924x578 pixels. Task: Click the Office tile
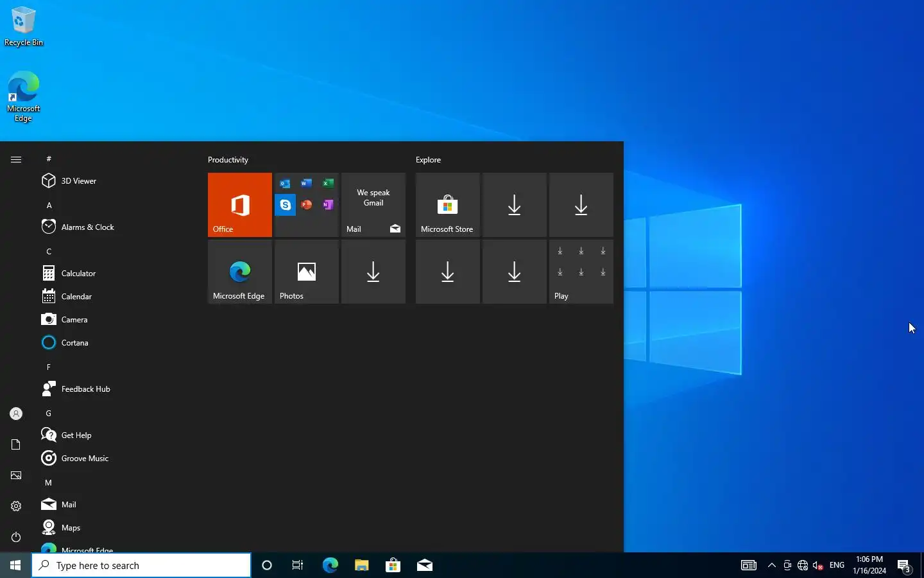pos(240,205)
